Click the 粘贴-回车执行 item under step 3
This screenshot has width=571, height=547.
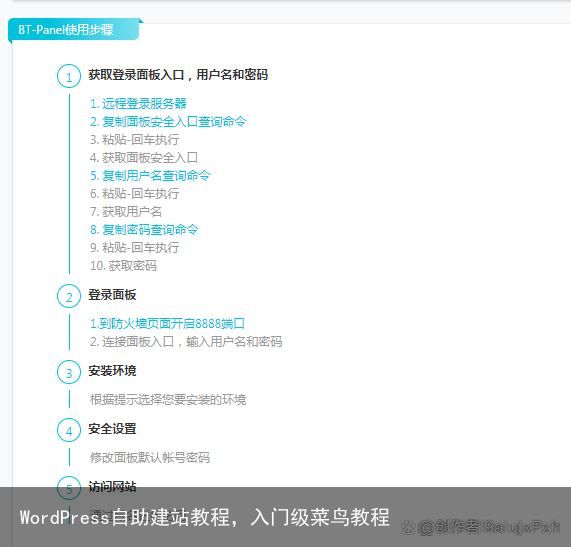click(x=134, y=139)
